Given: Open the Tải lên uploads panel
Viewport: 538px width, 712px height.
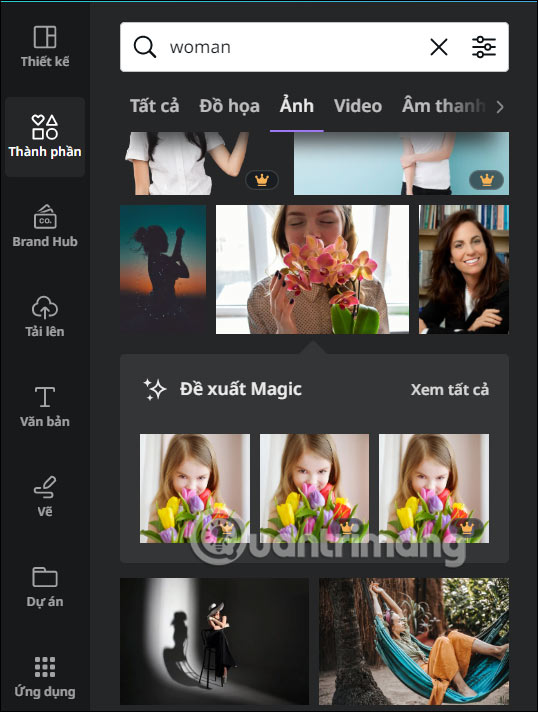Looking at the screenshot, I should point(44,316).
